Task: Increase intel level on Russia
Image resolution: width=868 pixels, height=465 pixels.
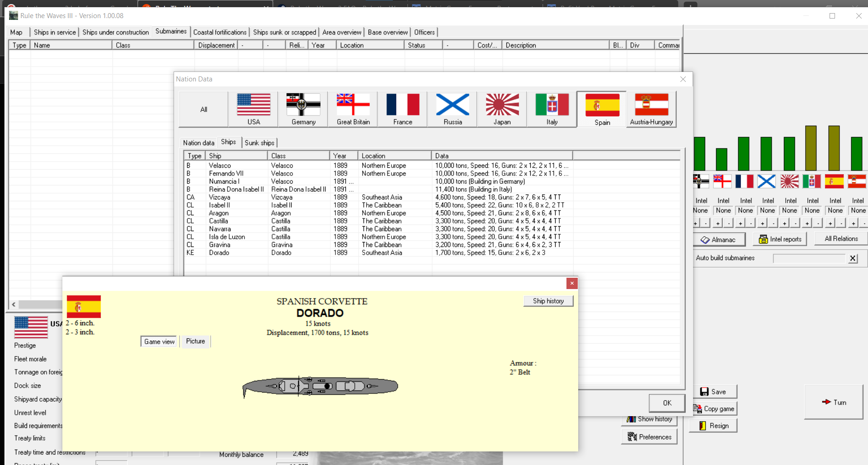Action: coord(762,223)
